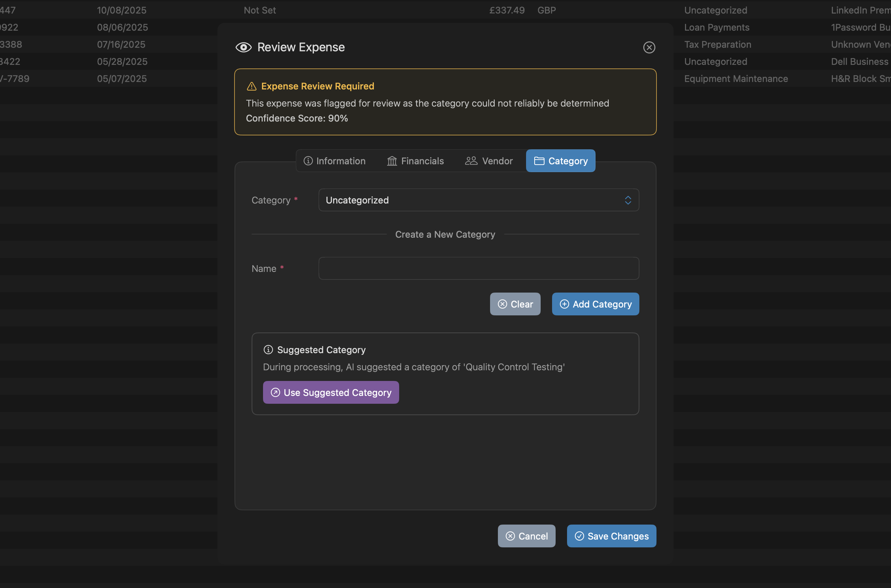Expand the category list to change Uncategorized
Image resolution: width=891 pixels, height=588 pixels.
click(x=478, y=200)
